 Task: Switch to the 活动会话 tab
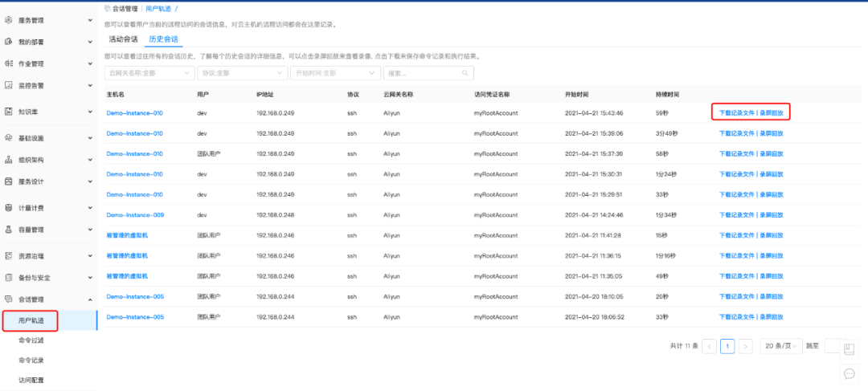[124, 39]
